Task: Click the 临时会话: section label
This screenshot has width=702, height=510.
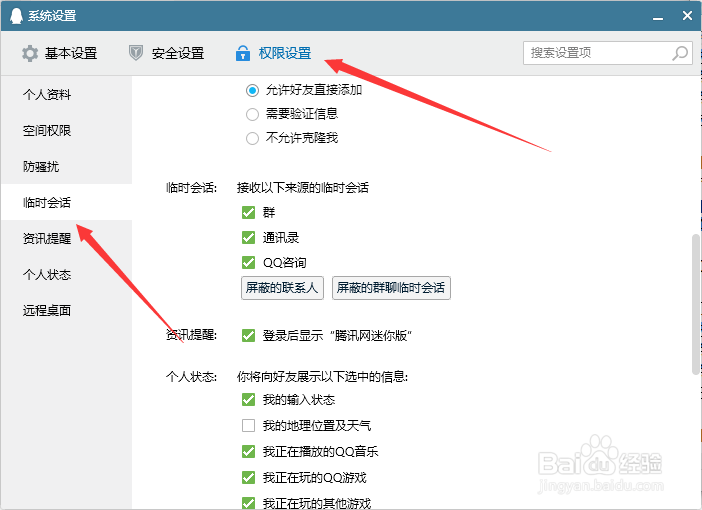Action: click(191, 188)
